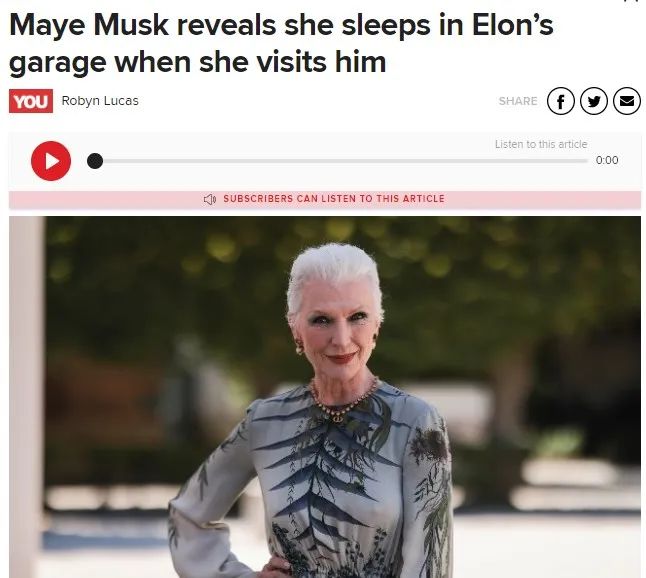Image resolution: width=646 pixels, height=578 pixels.
Task: Share the article on Facebook
Action: pyautogui.click(x=561, y=101)
